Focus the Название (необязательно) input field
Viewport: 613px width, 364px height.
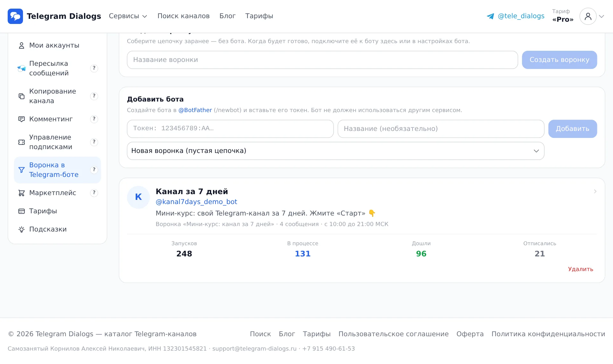coord(441,129)
